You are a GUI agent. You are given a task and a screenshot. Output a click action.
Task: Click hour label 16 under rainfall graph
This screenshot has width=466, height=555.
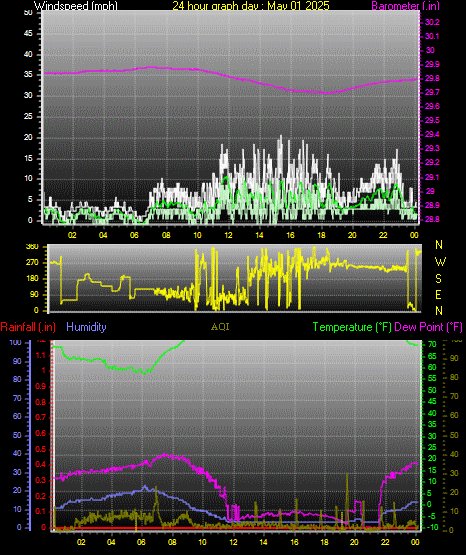294,542
